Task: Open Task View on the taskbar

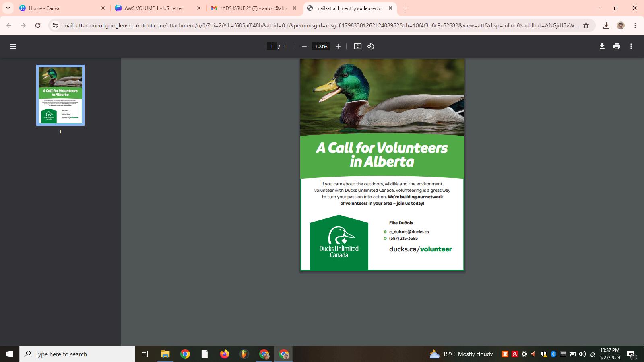Action: (145, 354)
